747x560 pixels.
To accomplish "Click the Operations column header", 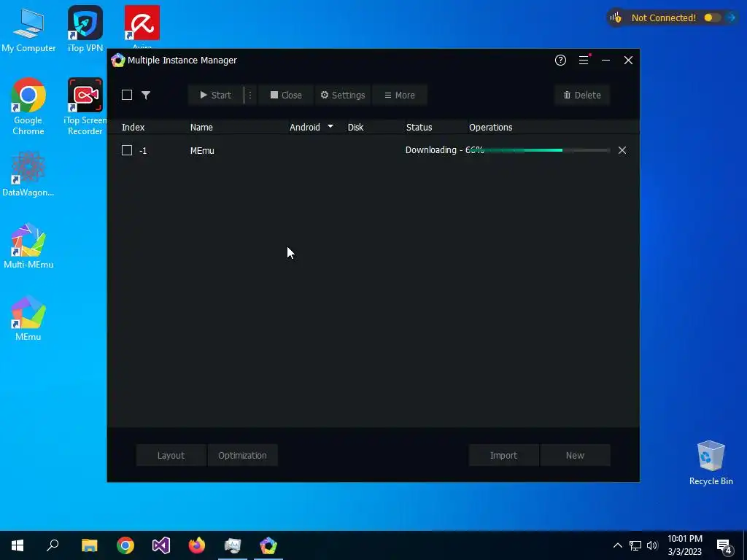I will [491, 127].
